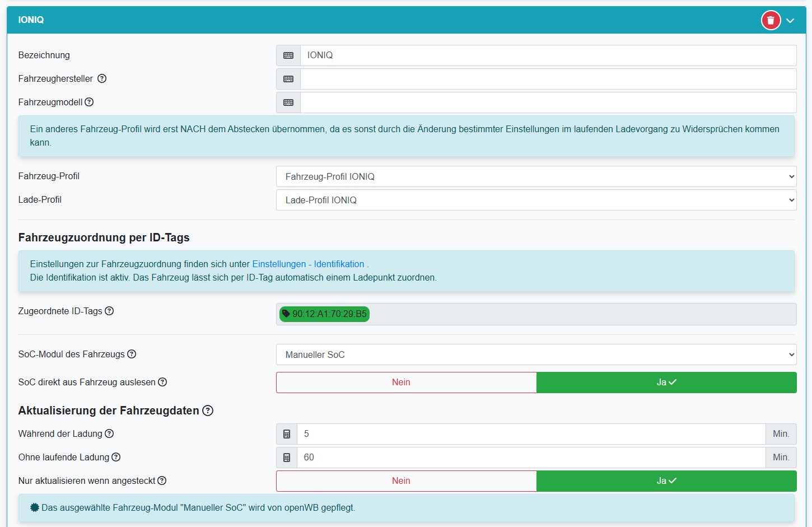
Task: Click help icon beside Ohne laufende Ladung
Action: 116,457
